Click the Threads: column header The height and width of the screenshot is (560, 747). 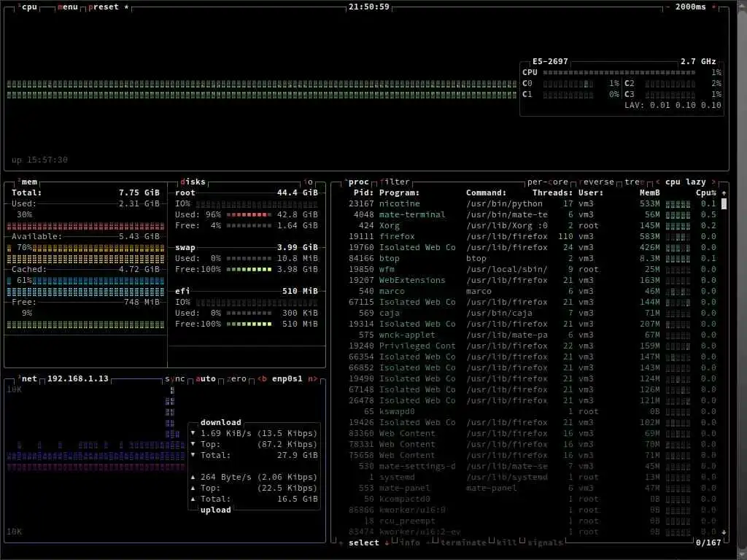pos(553,192)
